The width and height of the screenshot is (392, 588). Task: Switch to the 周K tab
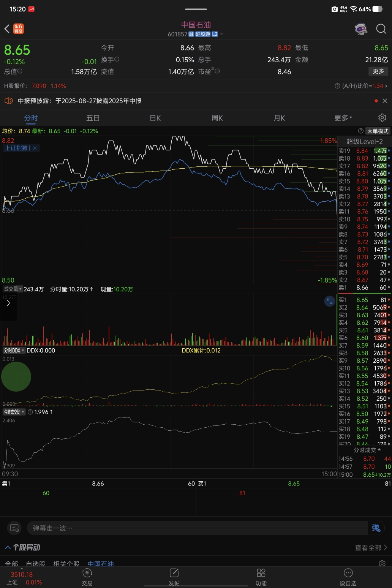[x=217, y=118]
